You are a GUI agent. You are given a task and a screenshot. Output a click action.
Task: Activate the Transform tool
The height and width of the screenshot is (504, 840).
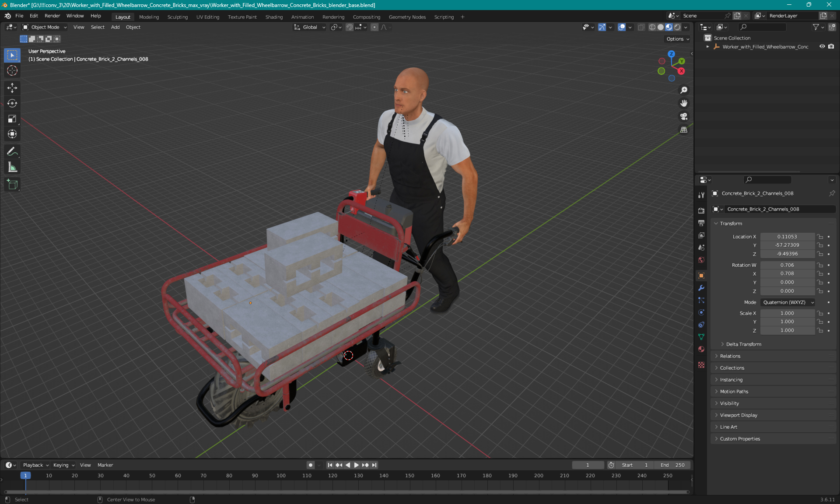click(x=12, y=134)
